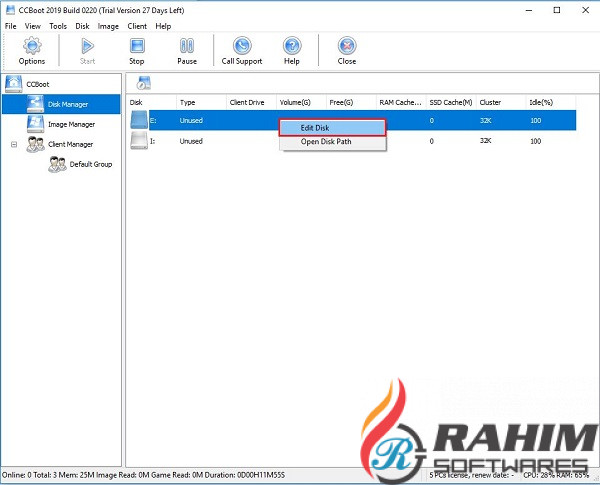Sort by the SSD Cache(M) column header
This screenshot has height=485, width=600.
451,102
